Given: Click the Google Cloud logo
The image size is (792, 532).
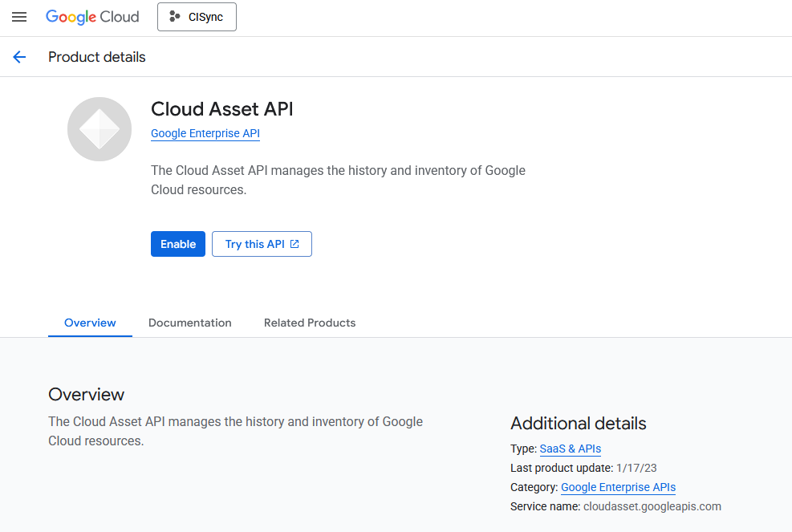Looking at the screenshot, I should coord(92,17).
